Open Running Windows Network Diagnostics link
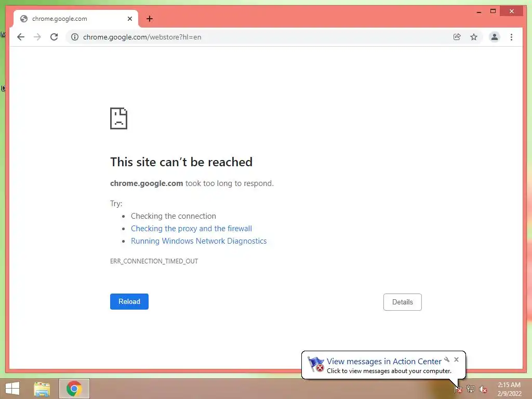 (199, 241)
